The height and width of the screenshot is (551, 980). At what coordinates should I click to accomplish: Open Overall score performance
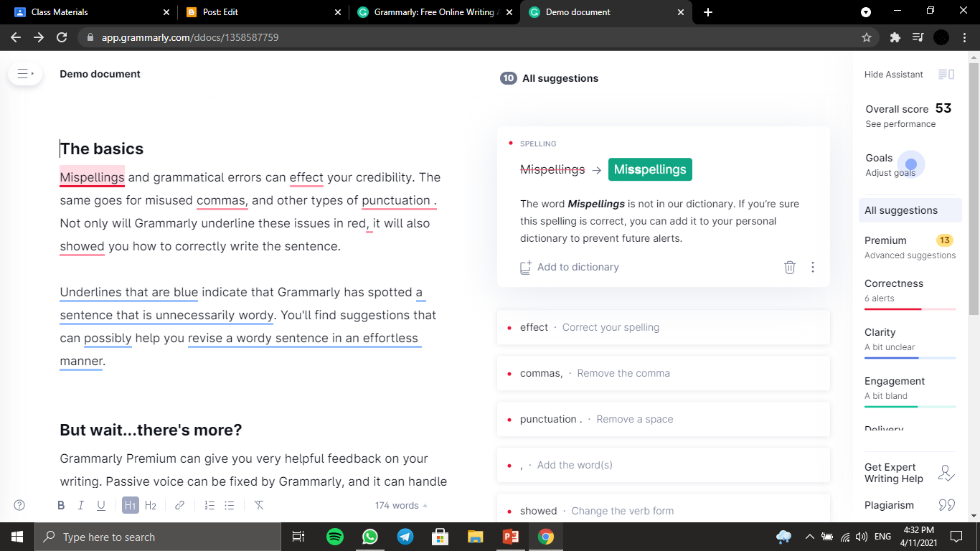tap(908, 116)
